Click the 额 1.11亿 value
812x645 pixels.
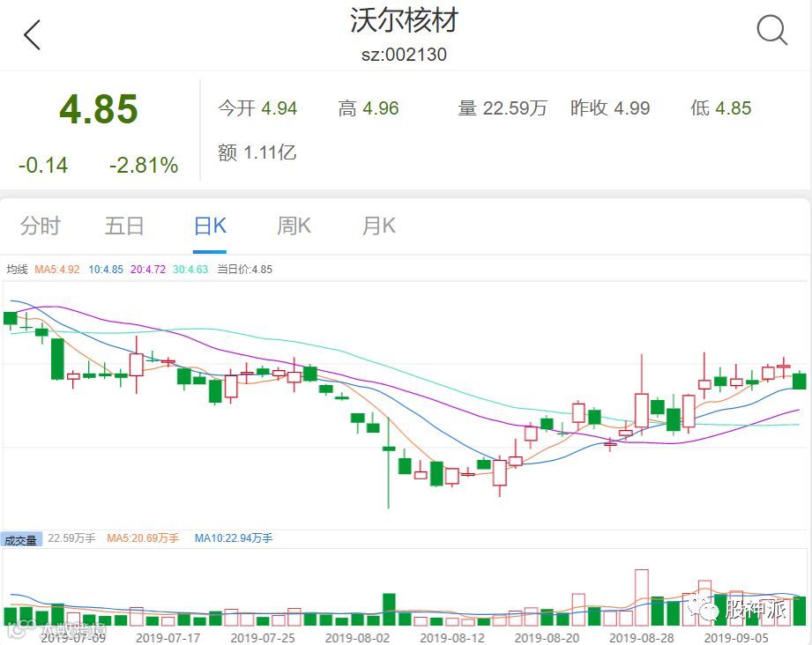257,152
